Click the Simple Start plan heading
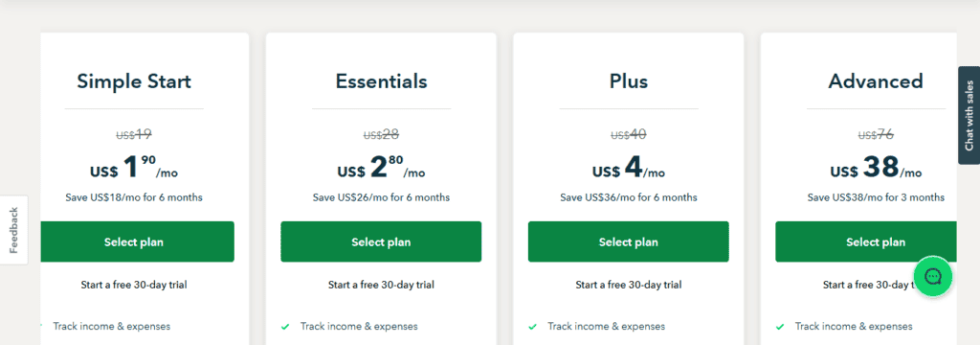Screen dimensions: 980x345 (134, 81)
